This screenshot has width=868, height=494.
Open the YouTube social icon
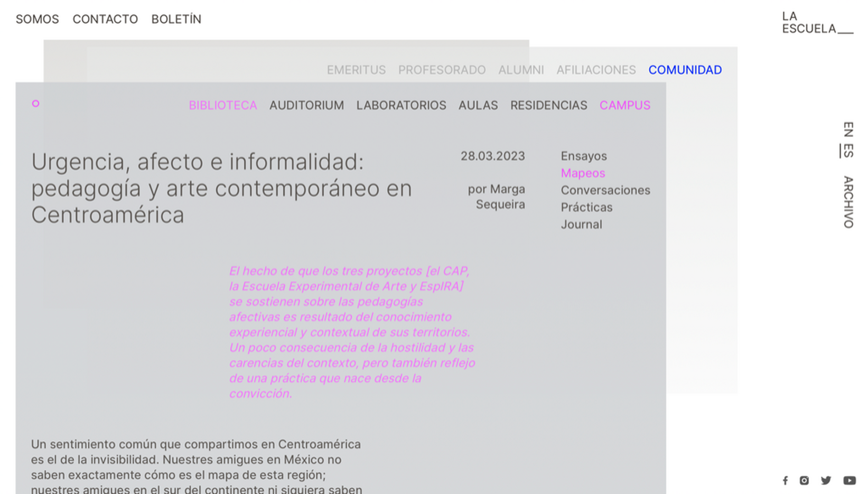click(849, 480)
